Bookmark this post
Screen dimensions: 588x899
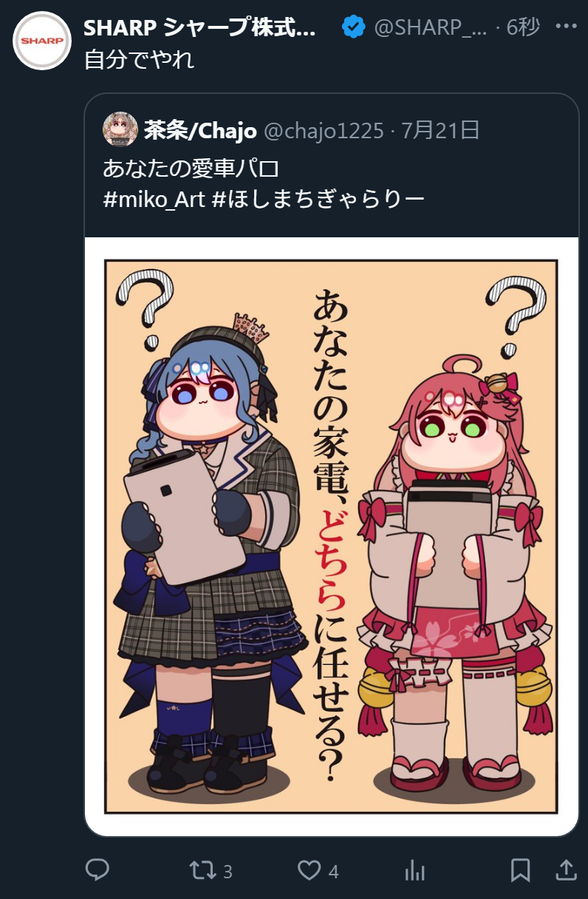click(521, 870)
